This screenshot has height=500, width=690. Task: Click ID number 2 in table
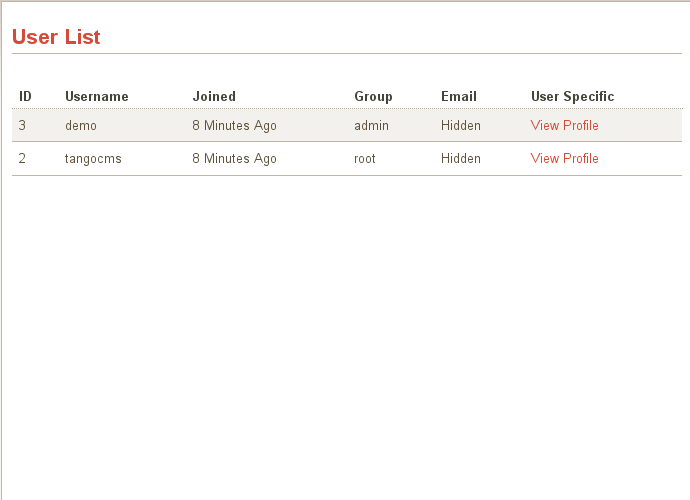click(22, 158)
